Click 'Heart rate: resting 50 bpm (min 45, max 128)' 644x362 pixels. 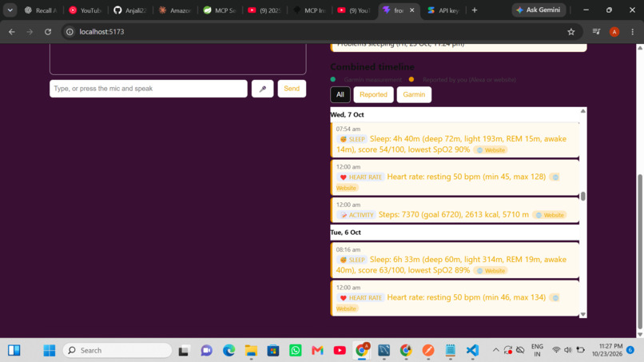[467, 177]
